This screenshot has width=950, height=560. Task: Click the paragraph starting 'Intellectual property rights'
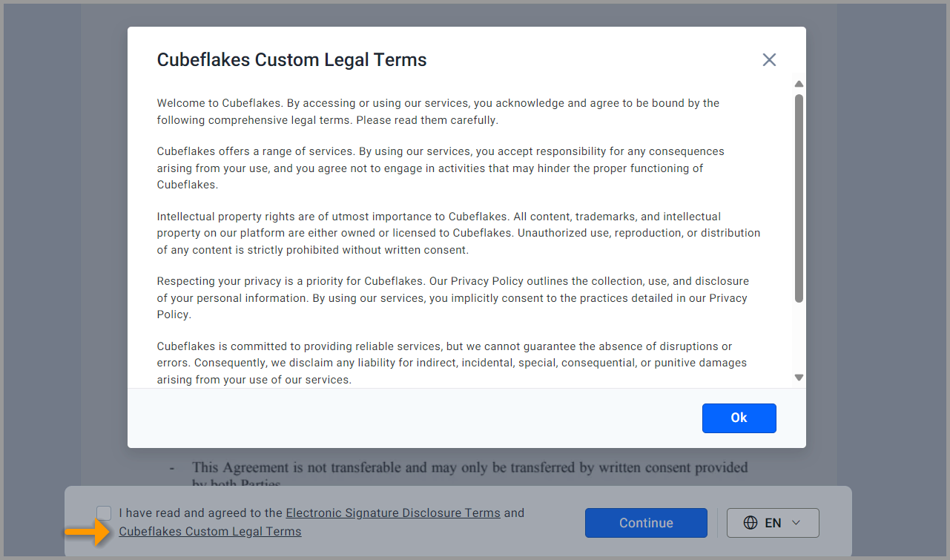click(x=458, y=233)
